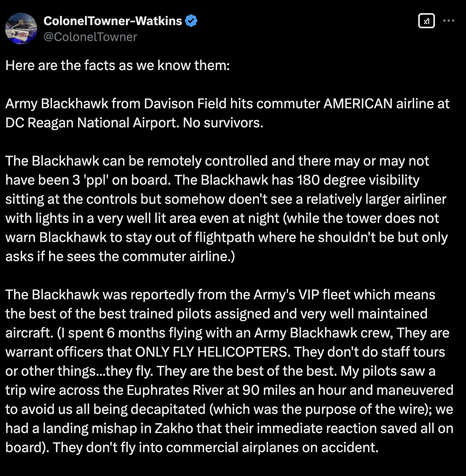Open the ColonelTowner-Watkins display name link

tap(112, 21)
